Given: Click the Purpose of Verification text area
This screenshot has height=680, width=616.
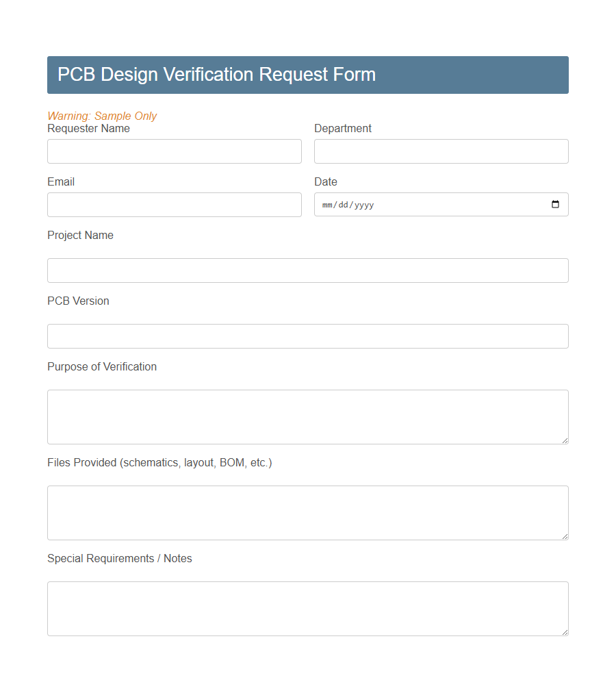Looking at the screenshot, I should click(x=307, y=414).
